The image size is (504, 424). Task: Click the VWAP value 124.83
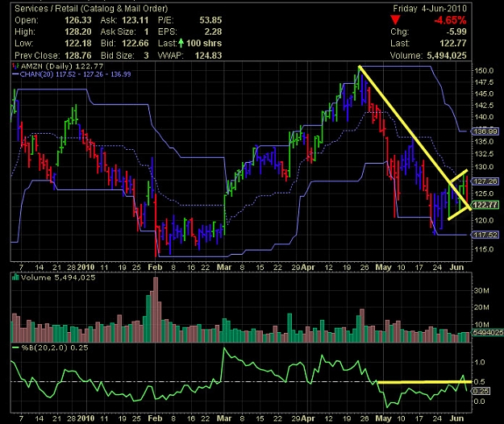(208, 56)
